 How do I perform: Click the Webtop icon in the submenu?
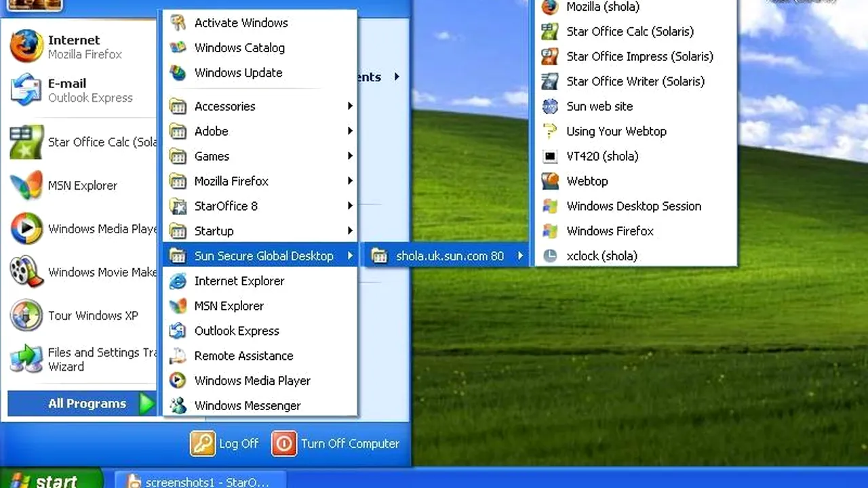coord(550,181)
